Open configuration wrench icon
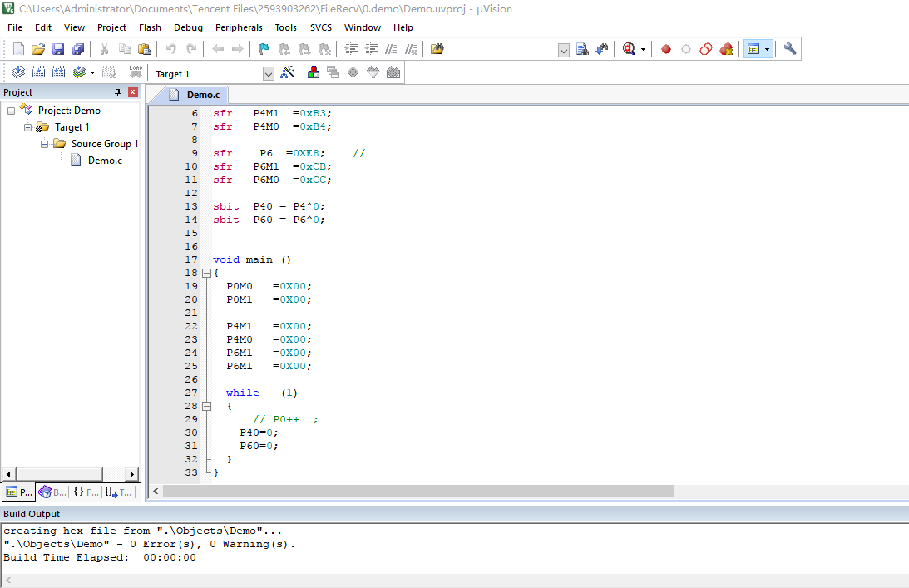Screen dimensions: 909x588 (789, 49)
